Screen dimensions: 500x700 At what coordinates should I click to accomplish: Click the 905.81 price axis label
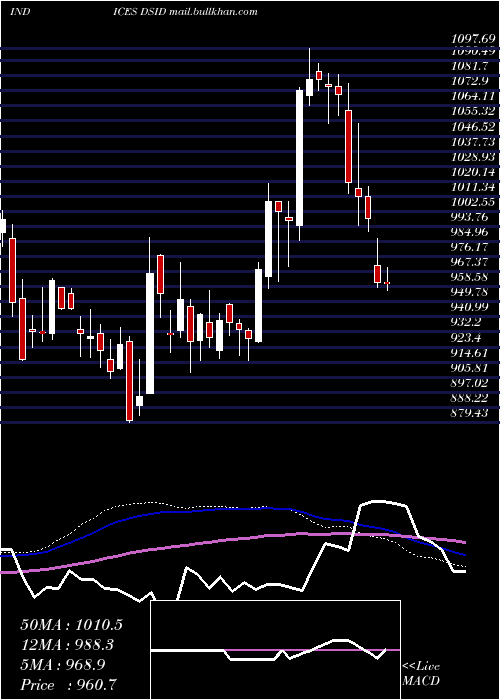point(470,368)
